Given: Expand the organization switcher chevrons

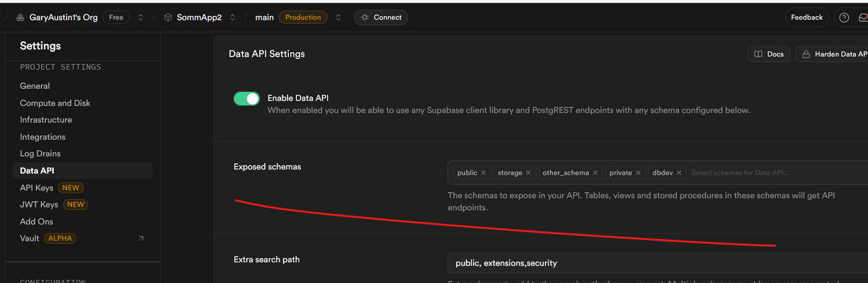Looking at the screenshot, I should point(141,18).
